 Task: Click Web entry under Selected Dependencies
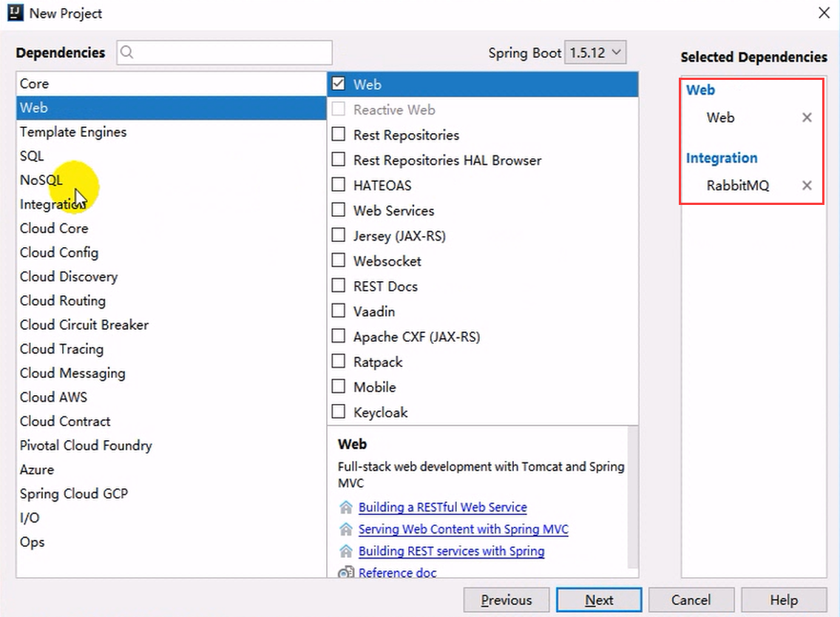pos(720,118)
